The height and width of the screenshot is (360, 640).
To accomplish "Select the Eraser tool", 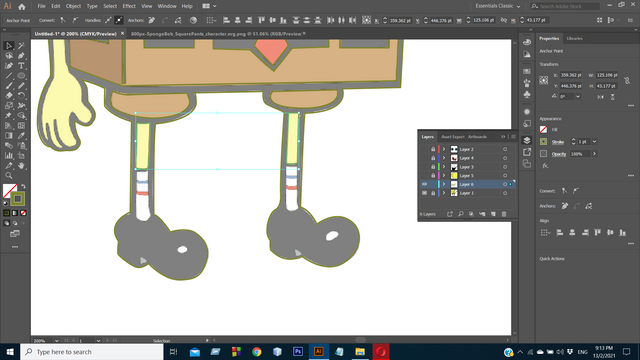I will (x=9, y=96).
